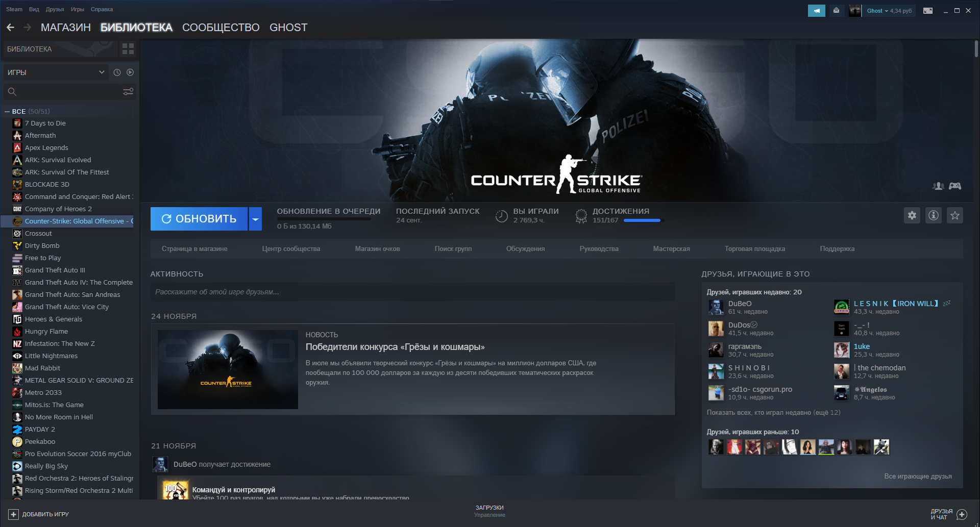Open Поддержка link
980x527 pixels.
[x=837, y=249]
